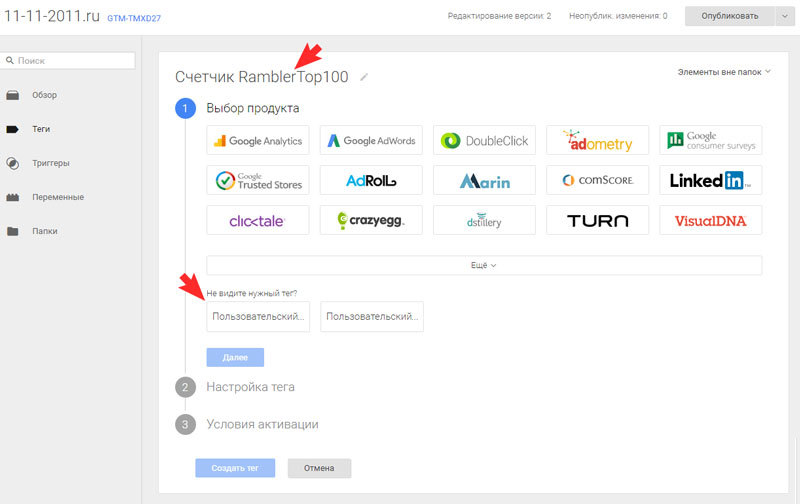This screenshot has width=800, height=504.
Task: Focus the Поиск search field
Action: (x=68, y=60)
